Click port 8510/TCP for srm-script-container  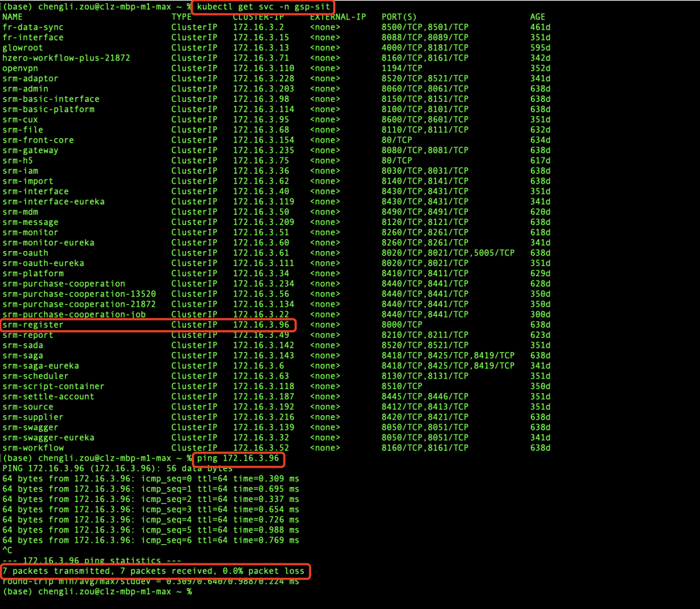402,387
